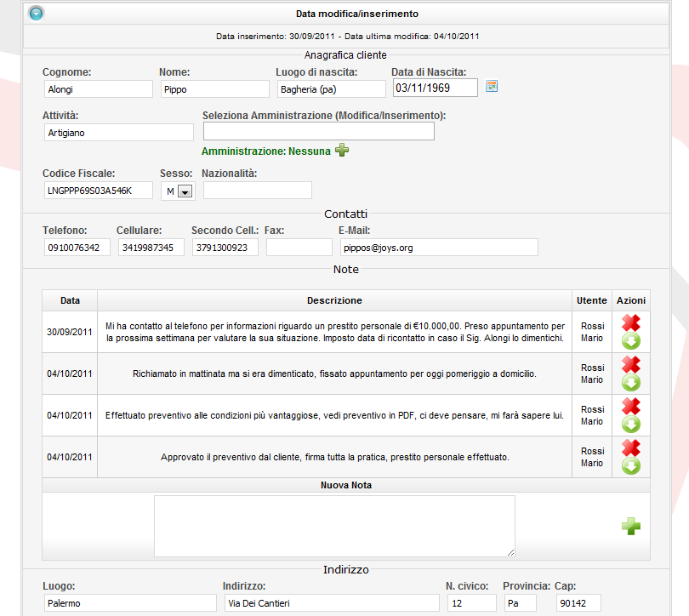The image size is (689, 616).
Task: Delete the 30/09/2011 note
Action: (631, 323)
